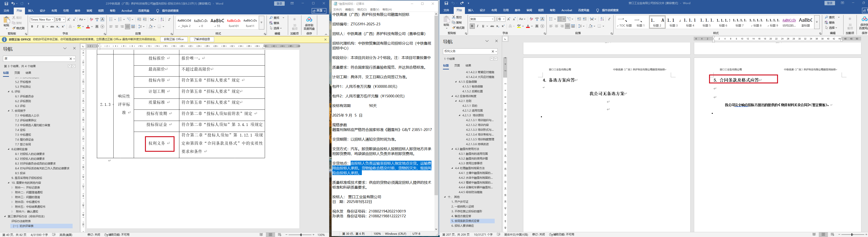
Task: Save the right Word 营口工业盐 document
Action: (x=446, y=3)
